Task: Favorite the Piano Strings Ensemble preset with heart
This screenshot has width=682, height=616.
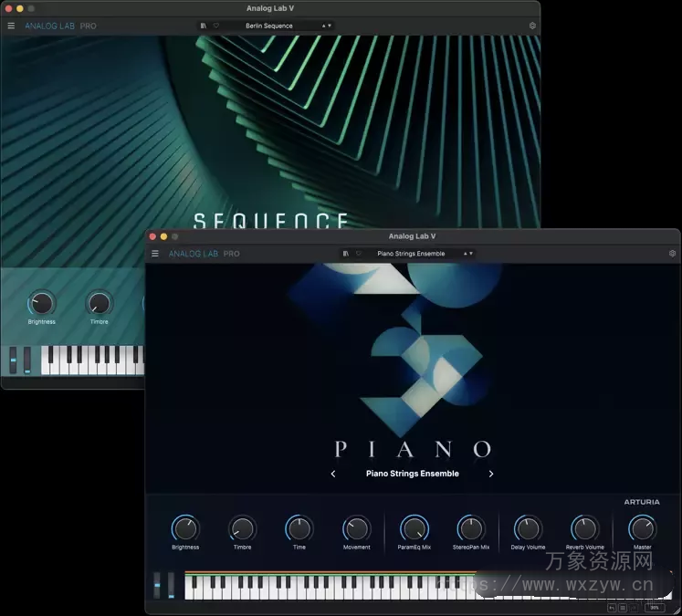Action: (x=359, y=254)
